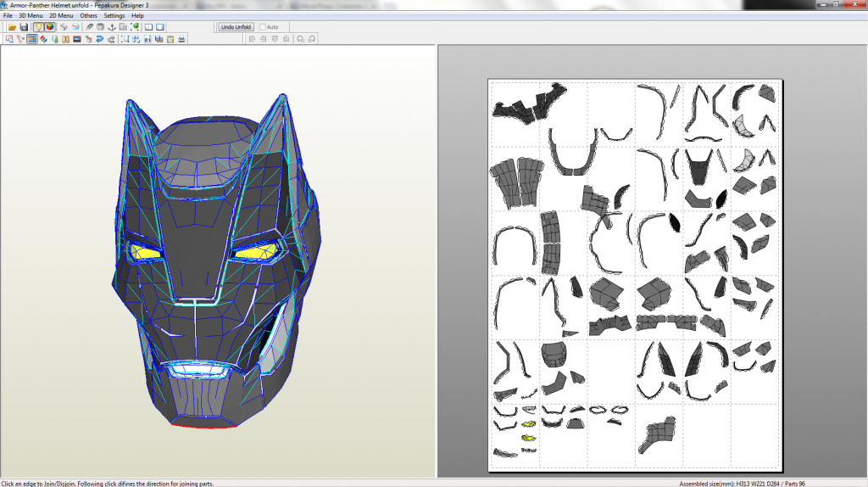Click the align left icon
Screen dimensions: 868x487
tap(252, 39)
